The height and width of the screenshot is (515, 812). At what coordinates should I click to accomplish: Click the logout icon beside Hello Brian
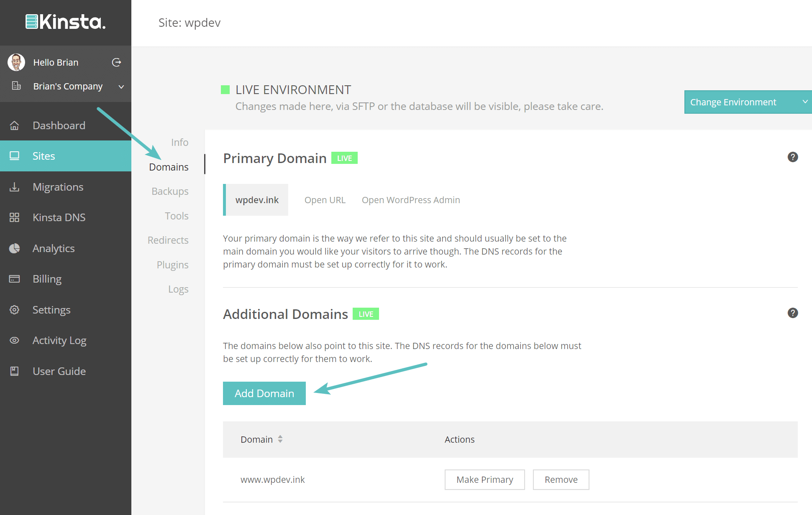[116, 62]
